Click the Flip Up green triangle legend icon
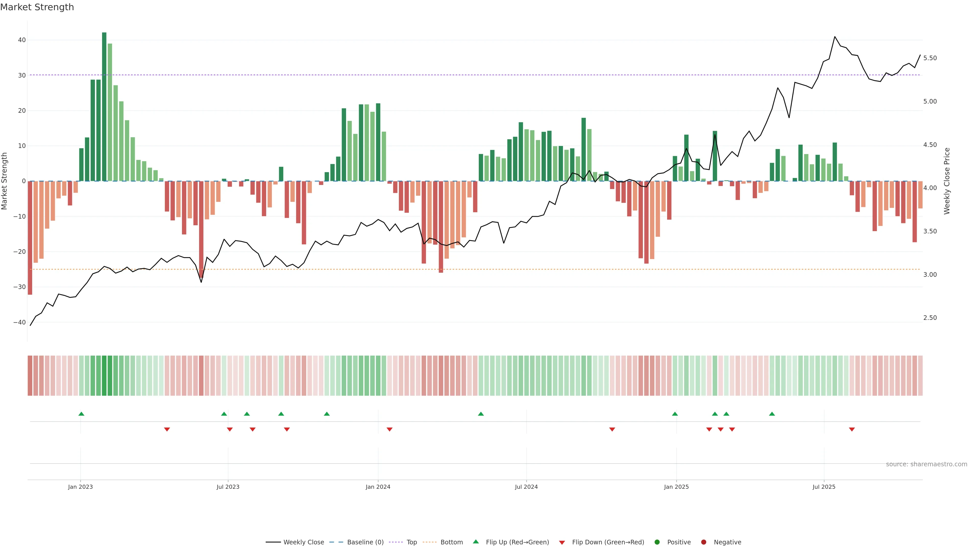The width and height of the screenshot is (980, 551). coord(475,542)
